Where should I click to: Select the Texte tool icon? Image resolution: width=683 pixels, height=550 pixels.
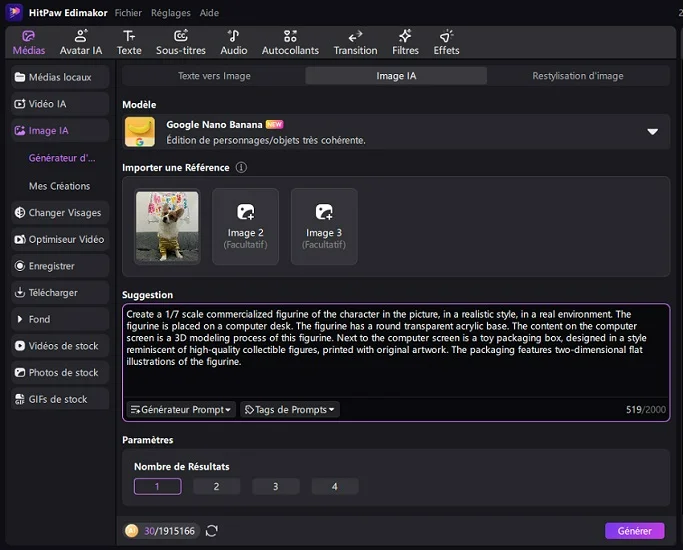click(129, 36)
